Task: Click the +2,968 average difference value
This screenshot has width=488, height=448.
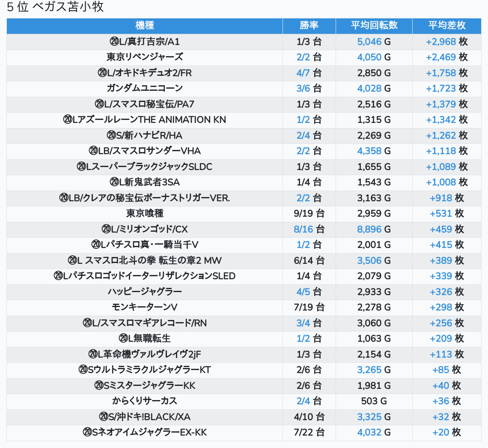Action: point(441,42)
